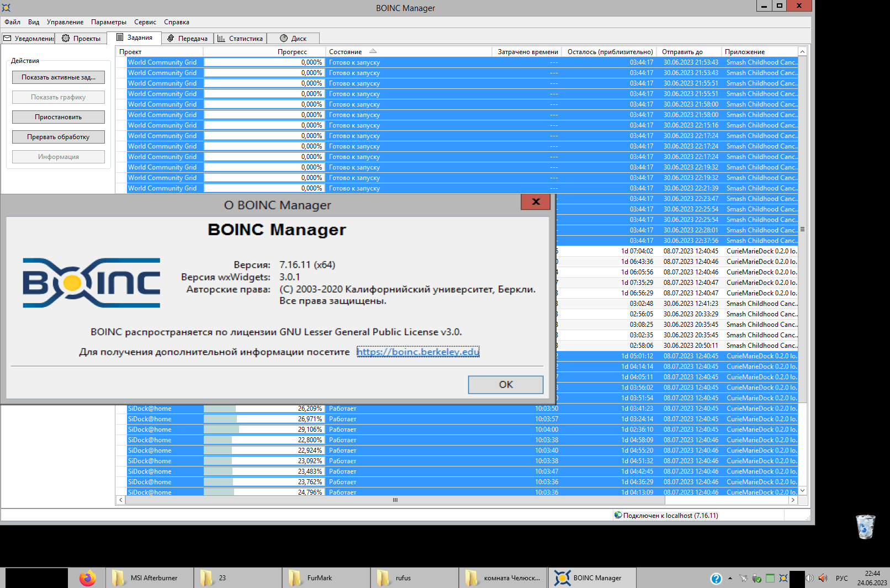The width and height of the screenshot is (890, 588).
Task: Open the комната Челюск... taskbar folder
Action: point(503,578)
